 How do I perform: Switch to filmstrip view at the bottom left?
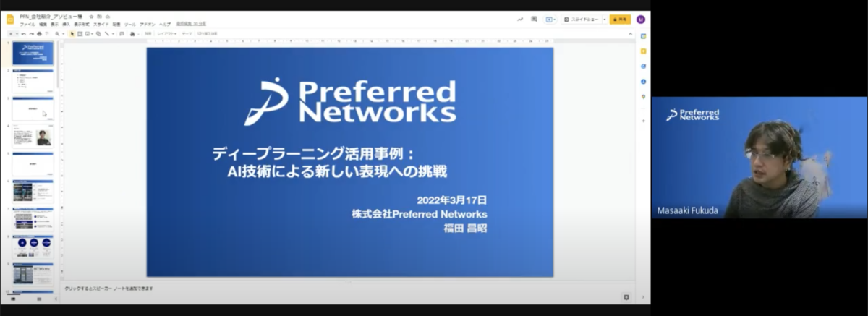(13, 299)
